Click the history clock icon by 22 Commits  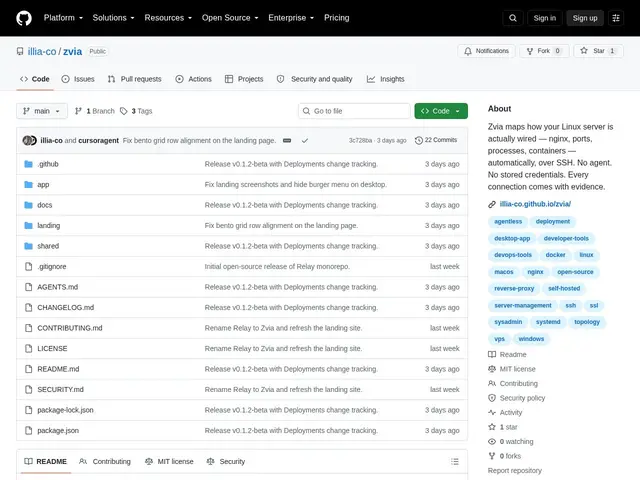[419, 140]
